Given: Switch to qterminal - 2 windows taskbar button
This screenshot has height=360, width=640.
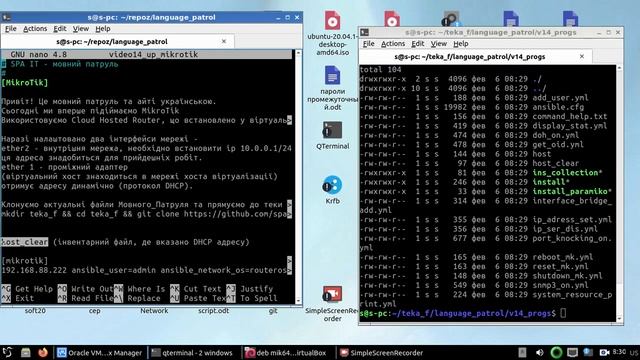Looking at the screenshot, I should coord(192,353).
